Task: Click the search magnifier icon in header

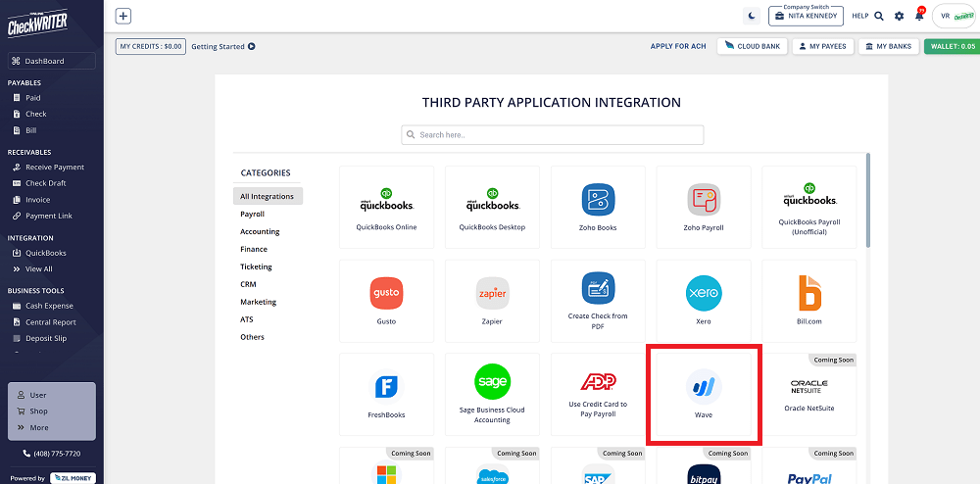Action: (x=879, y=17)
